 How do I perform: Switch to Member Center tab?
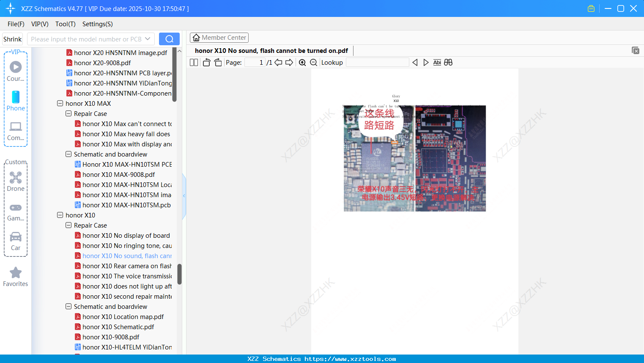click(219, 38)
